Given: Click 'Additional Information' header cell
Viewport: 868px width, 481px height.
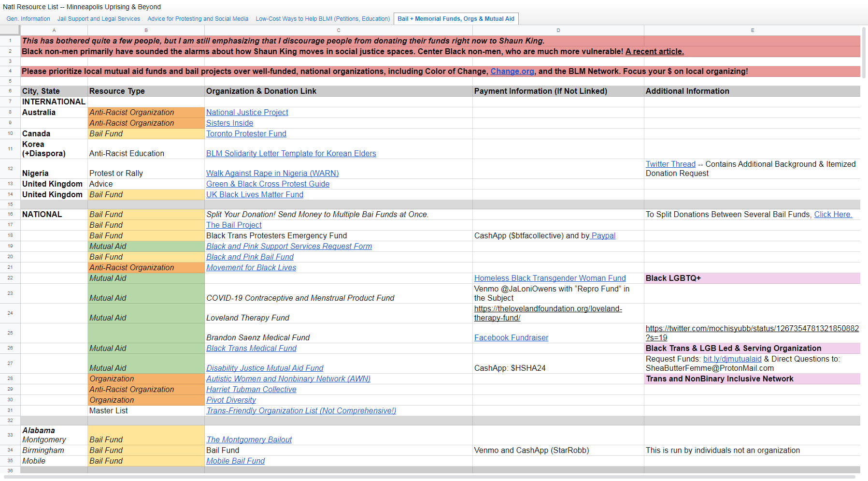Looking at the screenshot, I should 752,91.
